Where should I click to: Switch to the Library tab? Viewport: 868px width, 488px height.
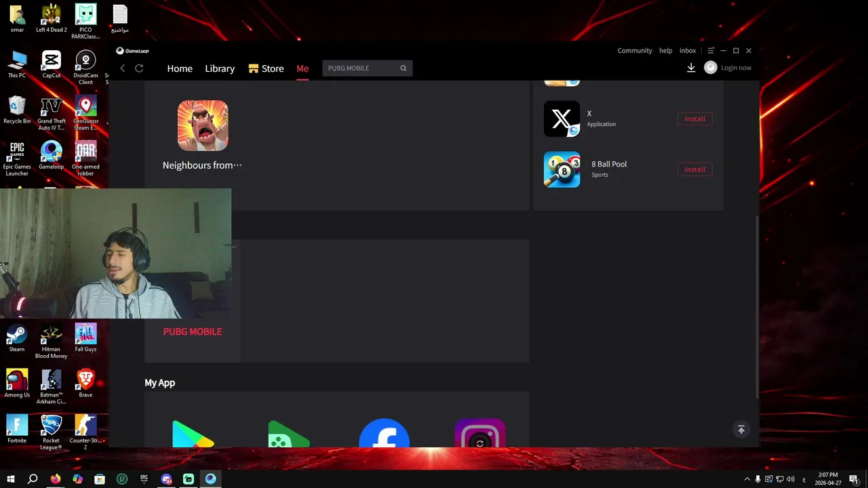click(220, 68)
